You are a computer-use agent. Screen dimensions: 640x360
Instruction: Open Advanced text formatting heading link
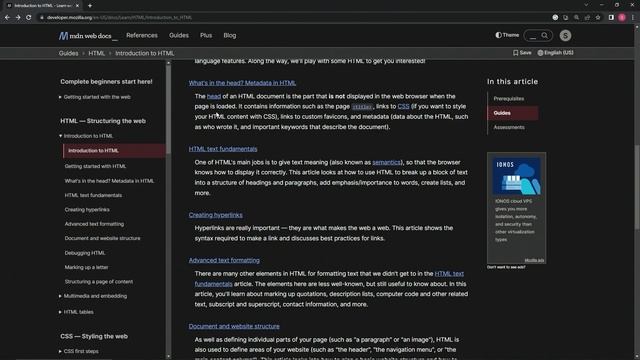pos(224,260)
